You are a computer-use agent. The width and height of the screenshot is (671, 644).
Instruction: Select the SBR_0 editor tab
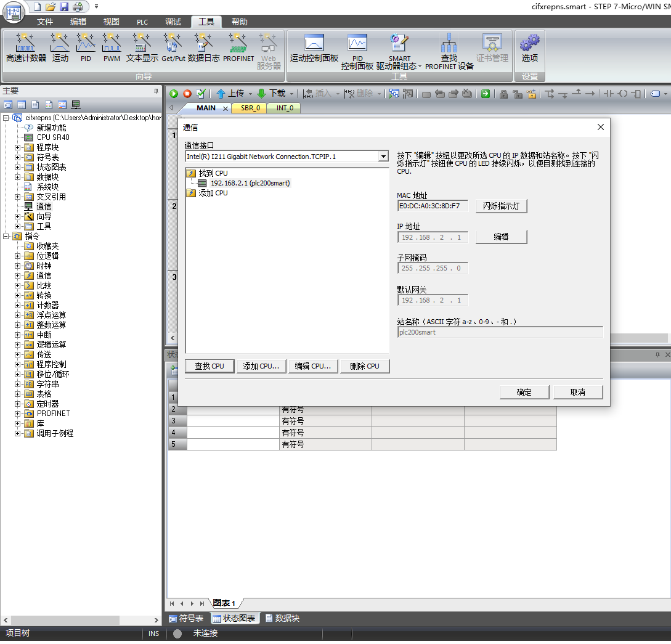click(250, 108)
